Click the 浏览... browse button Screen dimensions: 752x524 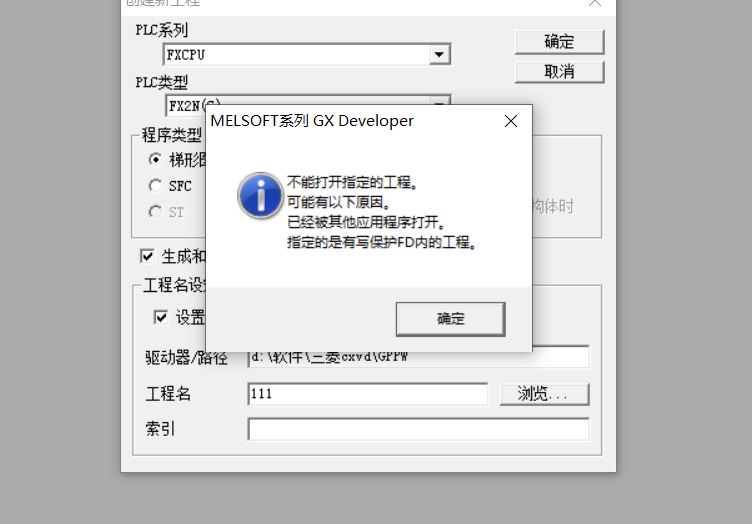tap(544, 394)
